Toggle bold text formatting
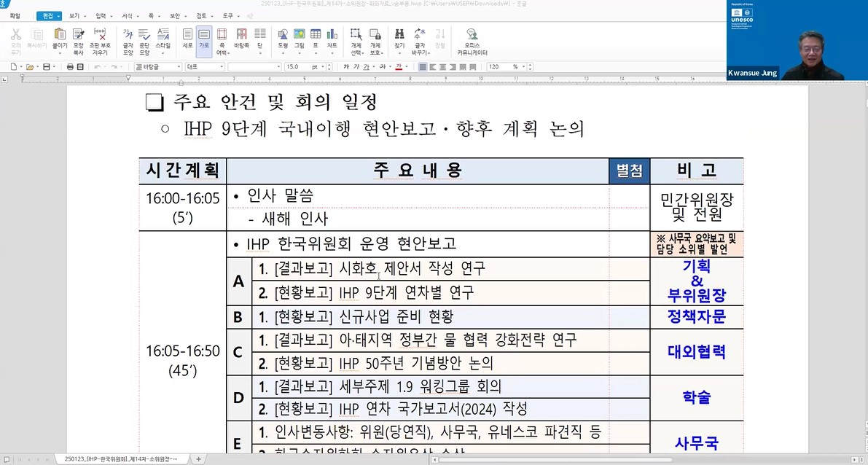This screenshot has height=465, width=868. click(x=346, y=67)
